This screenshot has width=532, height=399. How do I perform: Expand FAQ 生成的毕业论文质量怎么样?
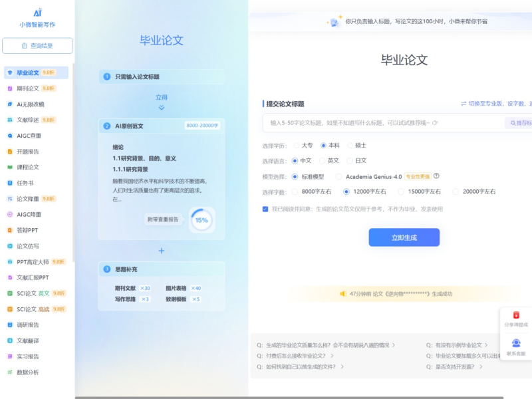pyautogui.click(x=325, y=345)
